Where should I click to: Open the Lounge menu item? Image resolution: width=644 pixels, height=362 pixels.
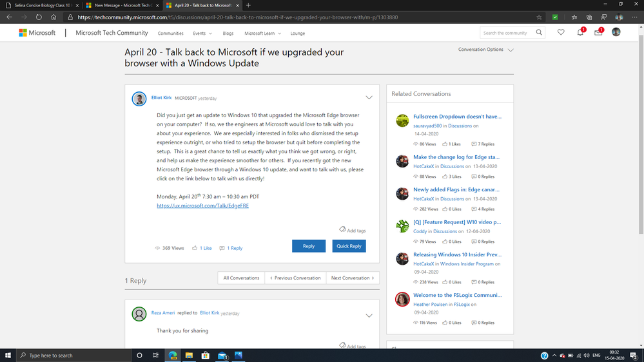click(x=298, y=33)
